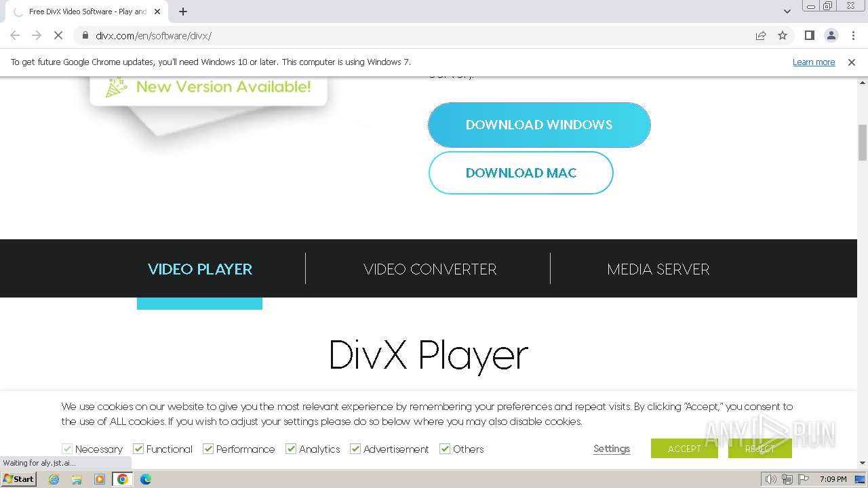Image resolution: width=868 pixels, height=488 pixels.
Task: Open the Learn more link
Action: coord(814,62)
